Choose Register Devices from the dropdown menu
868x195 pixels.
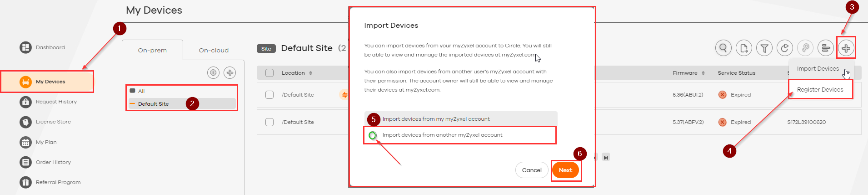pos(820,90)
